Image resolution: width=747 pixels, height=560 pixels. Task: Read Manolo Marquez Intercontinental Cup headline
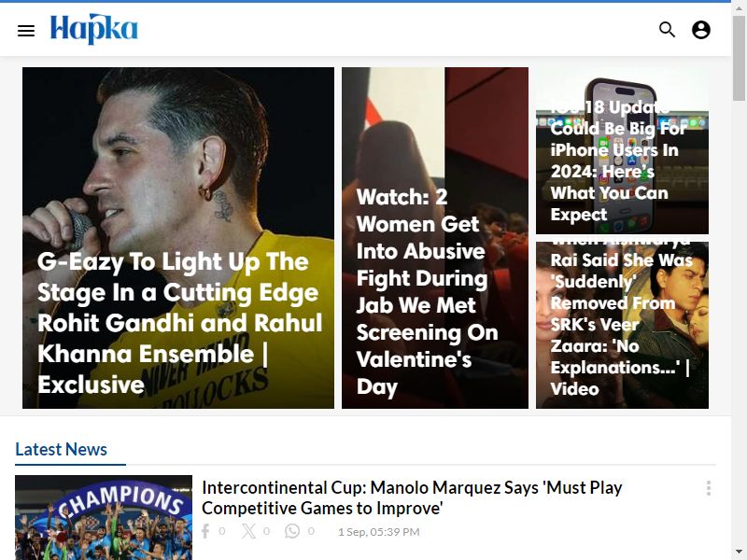[x=412, y=497]
